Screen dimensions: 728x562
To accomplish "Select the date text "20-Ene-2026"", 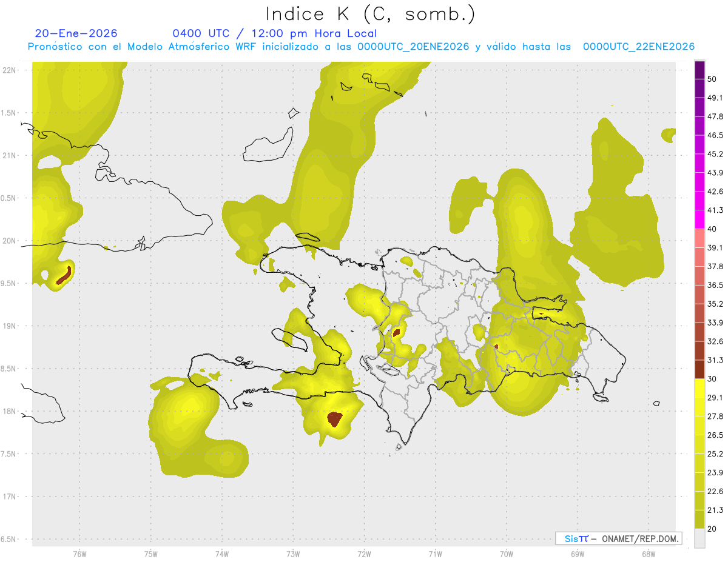I will [76, 33].
